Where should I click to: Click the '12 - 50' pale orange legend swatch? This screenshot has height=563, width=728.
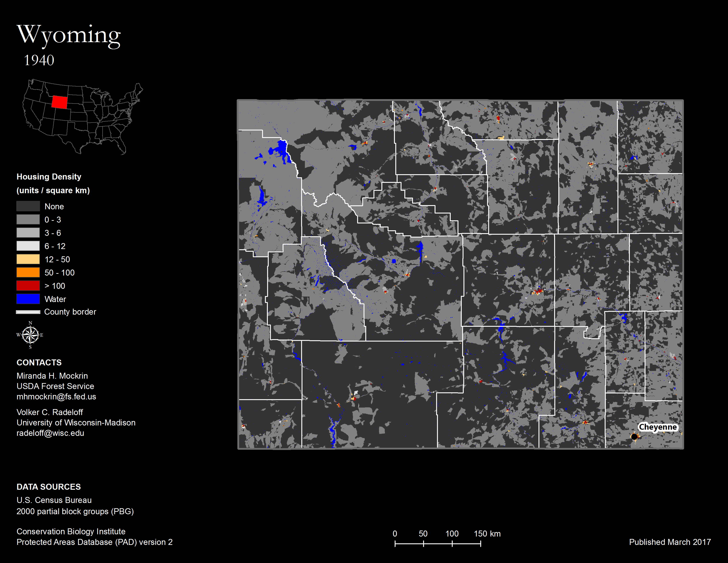point(28,259)
